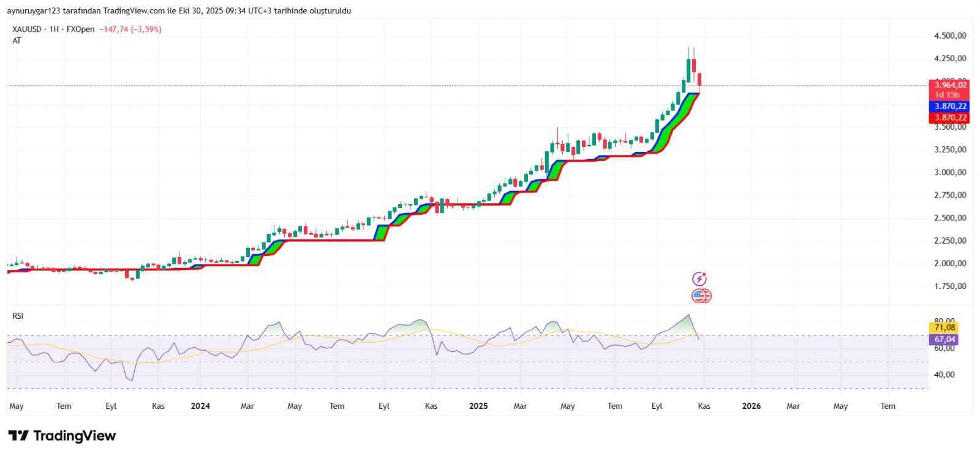Click the TradingView logo at bottom left

[62, 436]
